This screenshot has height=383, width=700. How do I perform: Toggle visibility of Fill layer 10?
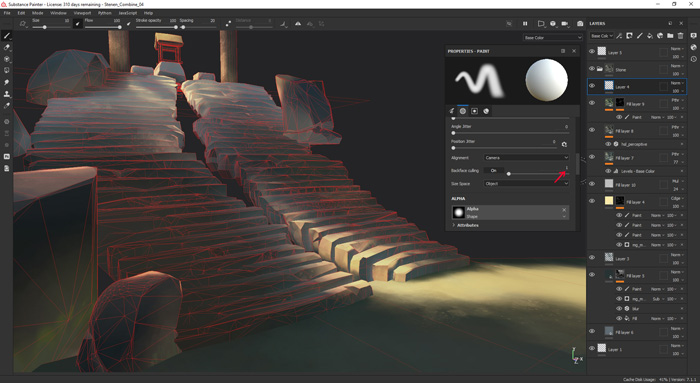[x=592, y=183]
